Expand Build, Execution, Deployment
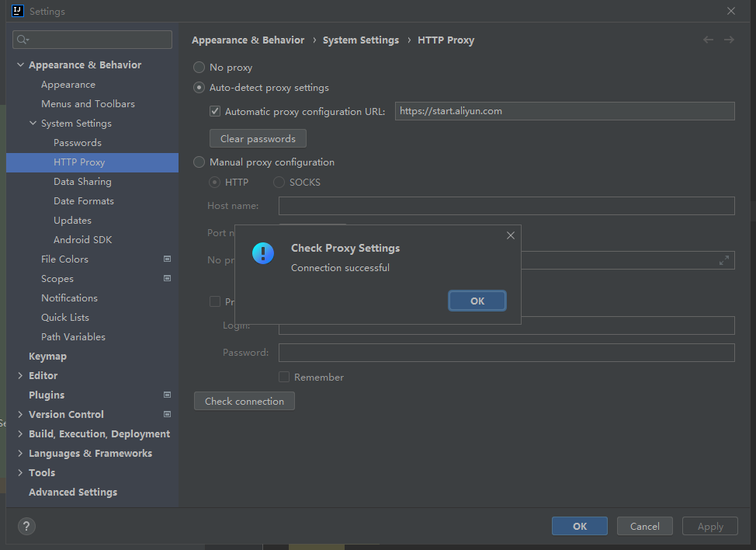The image size is (756, 550). pos(20,433)
